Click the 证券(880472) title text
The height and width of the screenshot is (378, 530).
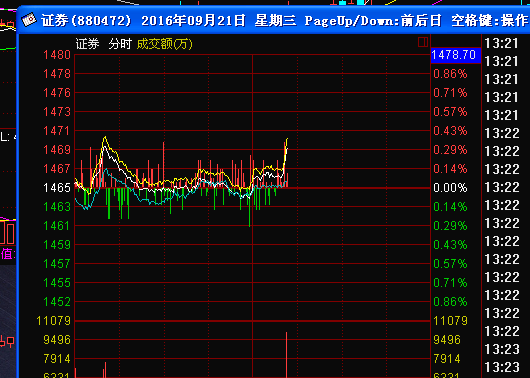pyautogui.click(x=86, y=21)
